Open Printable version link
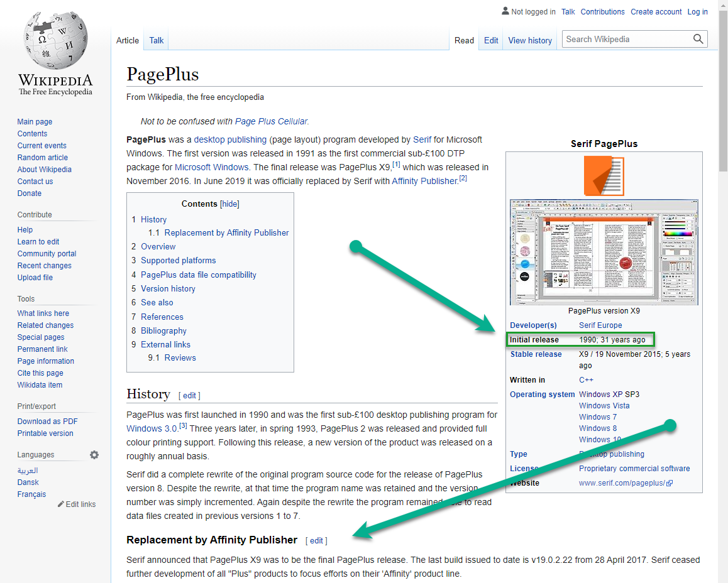 coord(45,433)
